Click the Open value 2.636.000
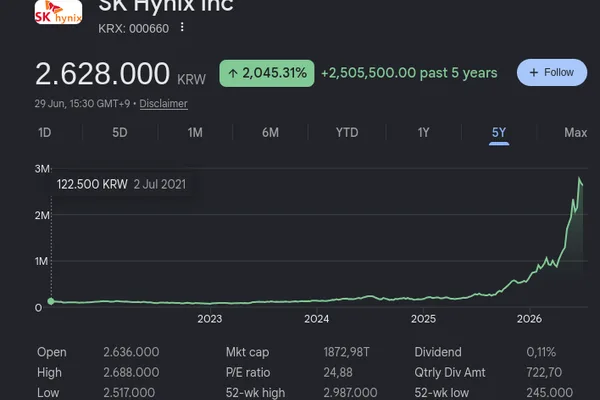 coord(131,352)
